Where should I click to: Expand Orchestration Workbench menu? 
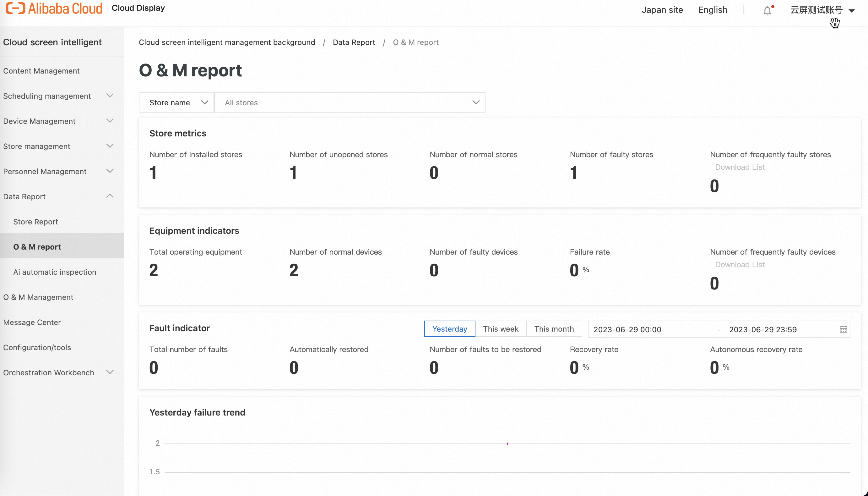tap(110, 372)
